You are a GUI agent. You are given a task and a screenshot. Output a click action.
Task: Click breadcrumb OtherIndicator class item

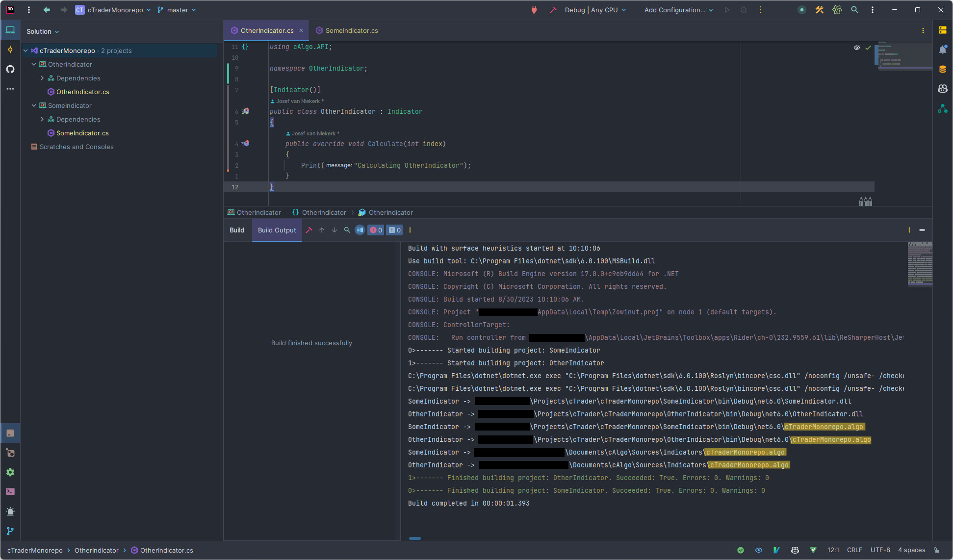coord(386,212)
